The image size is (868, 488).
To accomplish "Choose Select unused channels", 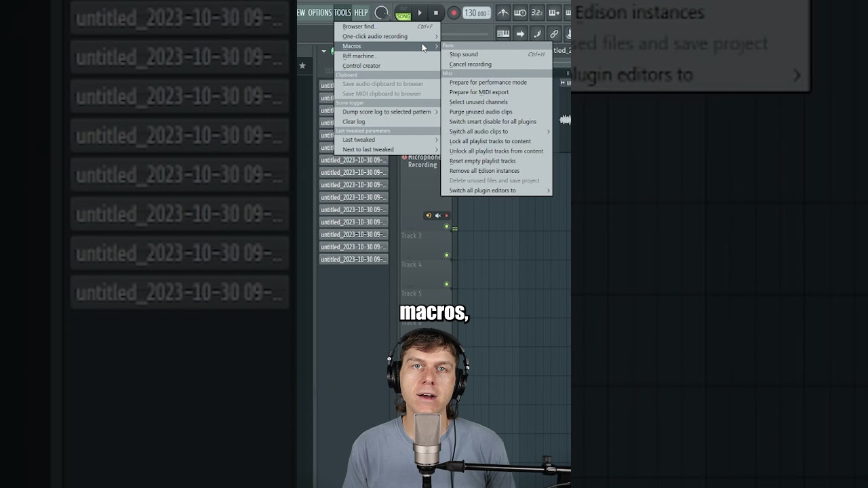I will click(496, 102).
